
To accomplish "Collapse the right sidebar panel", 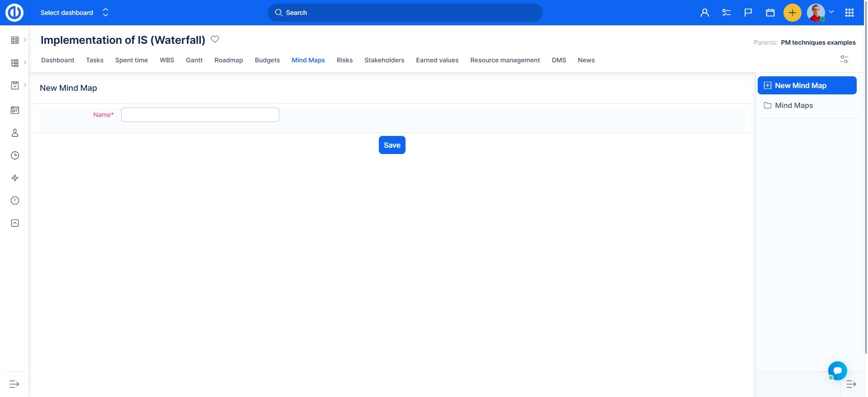I will click(x=851, y=384).
